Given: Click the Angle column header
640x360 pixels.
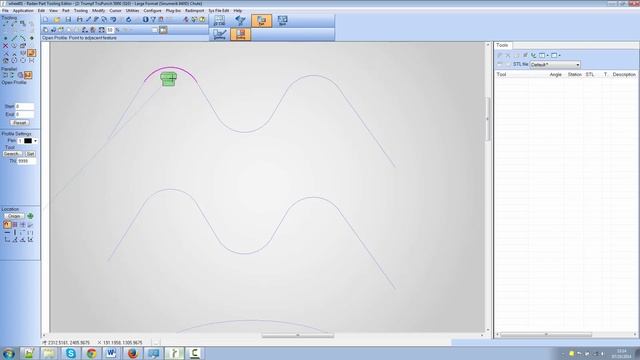Looking at the screenshot, I should [556, 75].
